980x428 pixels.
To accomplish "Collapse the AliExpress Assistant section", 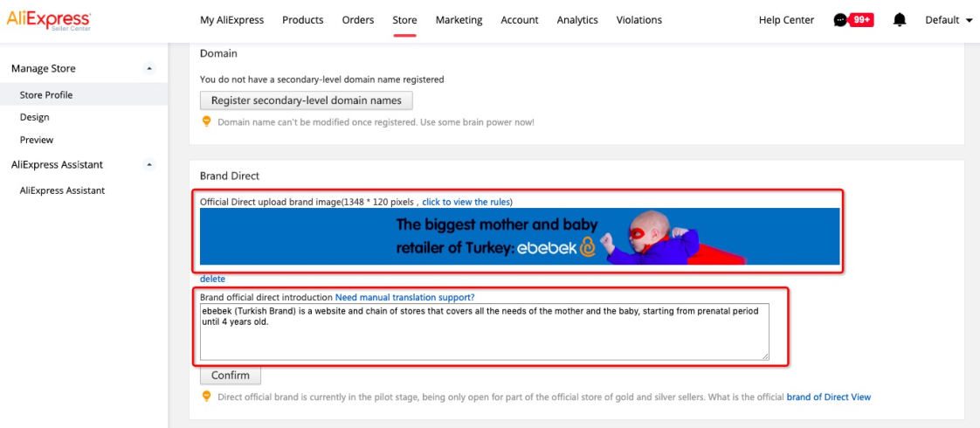I will [x=148, y=165].
